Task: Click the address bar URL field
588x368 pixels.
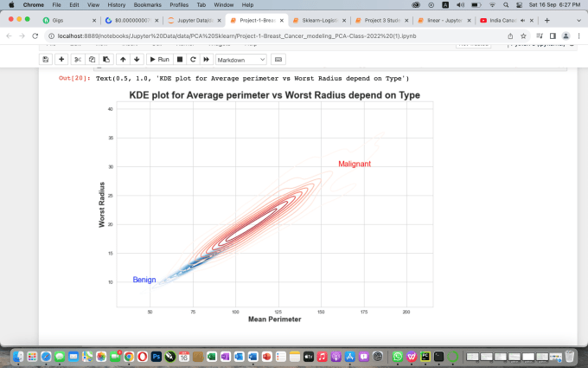Action: [237, 36]
